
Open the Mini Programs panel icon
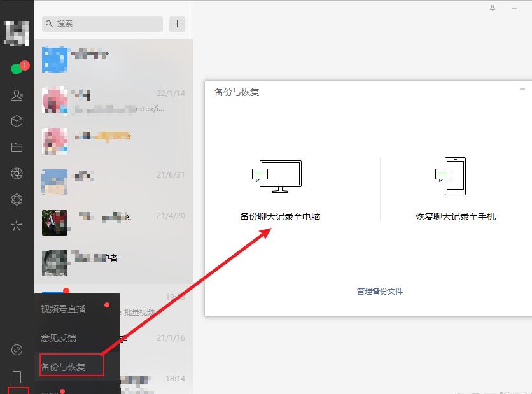17,199
